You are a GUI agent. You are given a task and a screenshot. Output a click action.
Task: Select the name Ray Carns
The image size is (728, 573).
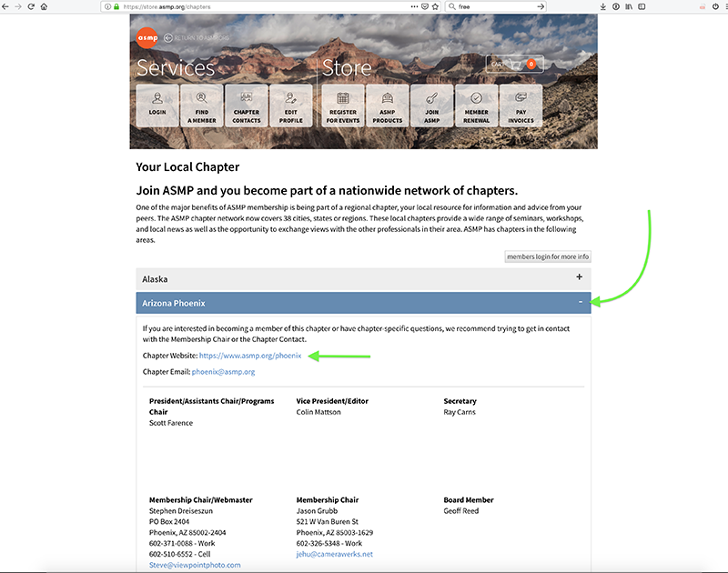(460, 412)
